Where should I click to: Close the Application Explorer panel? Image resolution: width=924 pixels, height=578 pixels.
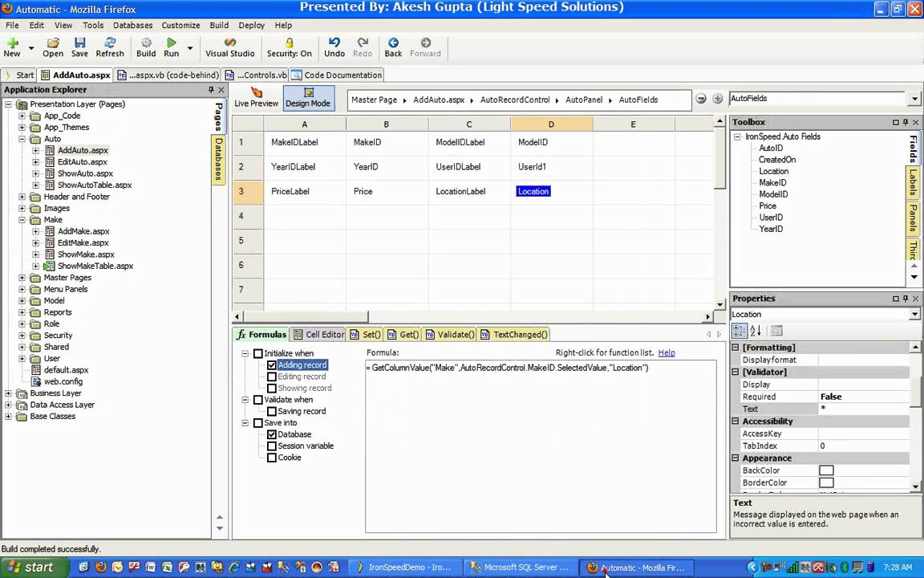(x=221, y=90)
